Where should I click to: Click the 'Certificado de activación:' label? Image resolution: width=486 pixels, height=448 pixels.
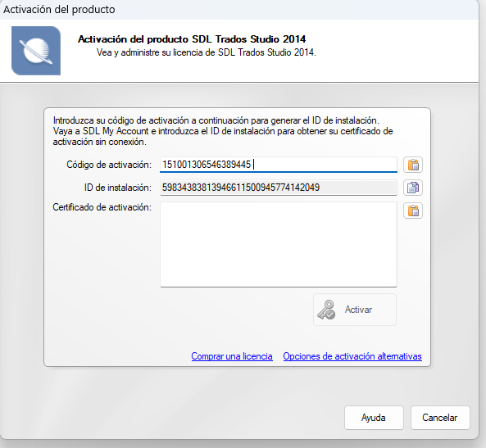coord(102,207)
